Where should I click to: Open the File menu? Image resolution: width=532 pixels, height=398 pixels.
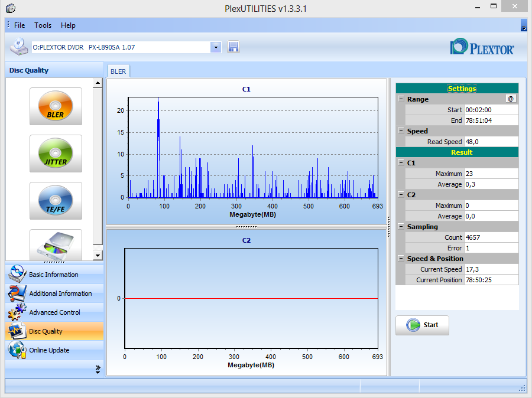pyautogui.click(x=20, y=25)
